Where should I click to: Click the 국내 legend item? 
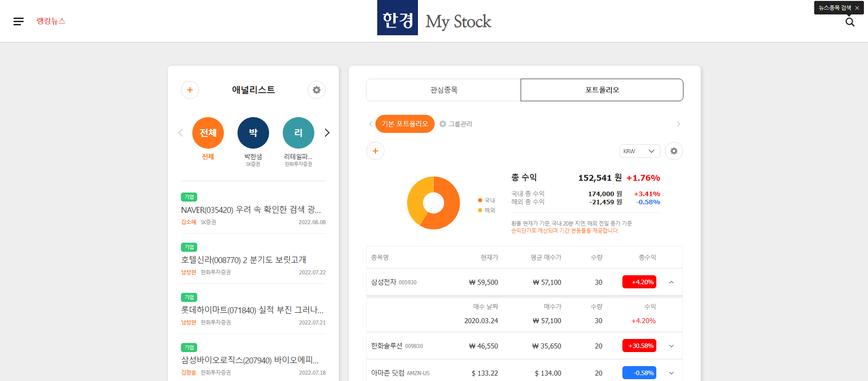tap(487, 200)
